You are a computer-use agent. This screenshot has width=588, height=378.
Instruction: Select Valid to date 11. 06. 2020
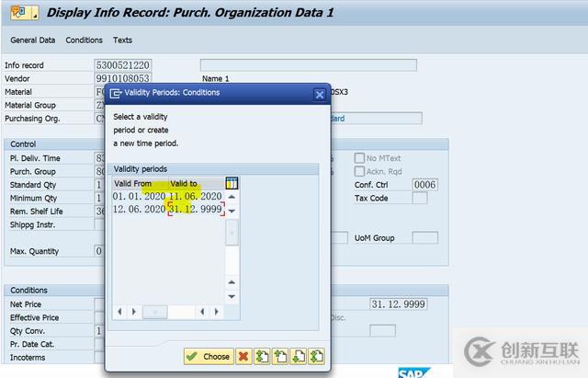[196, 196]
